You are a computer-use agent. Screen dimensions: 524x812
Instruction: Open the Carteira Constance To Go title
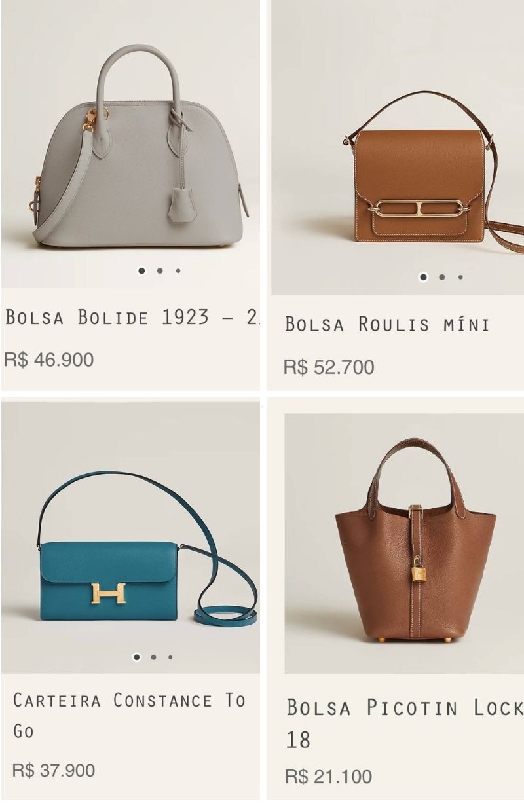[x=129, y=715]
